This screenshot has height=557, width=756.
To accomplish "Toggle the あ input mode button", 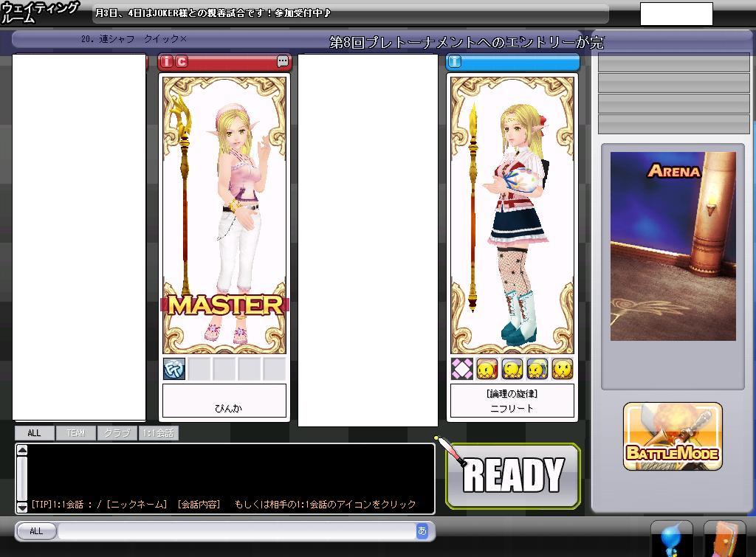I will [x=422, y=530].
